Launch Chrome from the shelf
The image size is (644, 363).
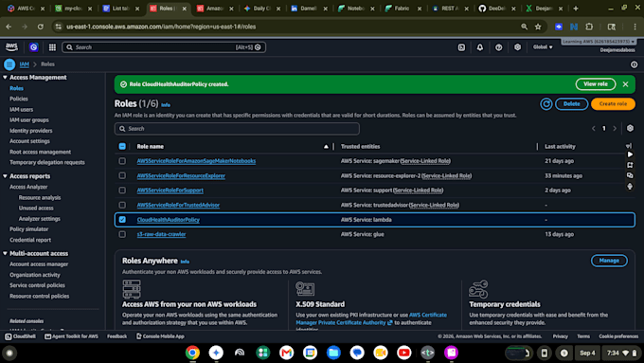point(192,353)
